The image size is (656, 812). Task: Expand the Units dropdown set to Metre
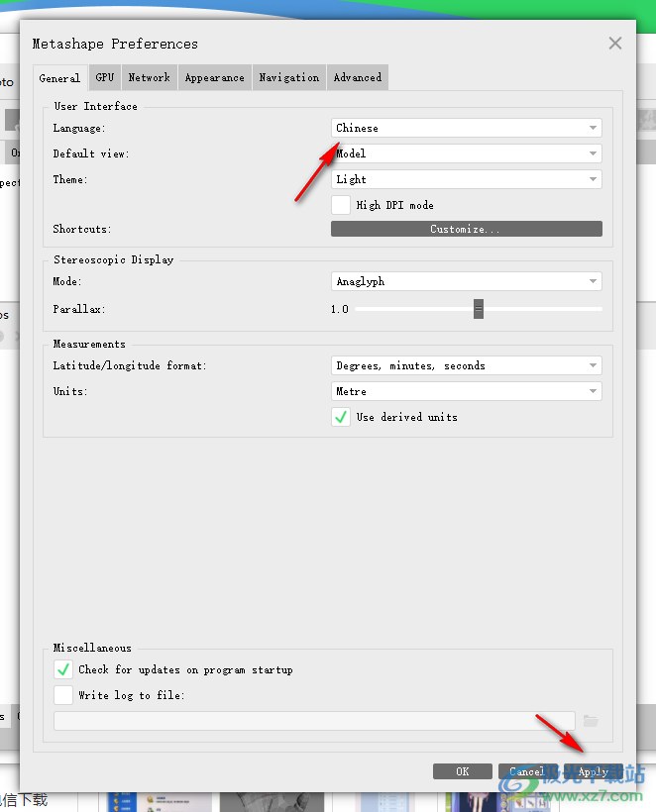[x=467, y=391]
